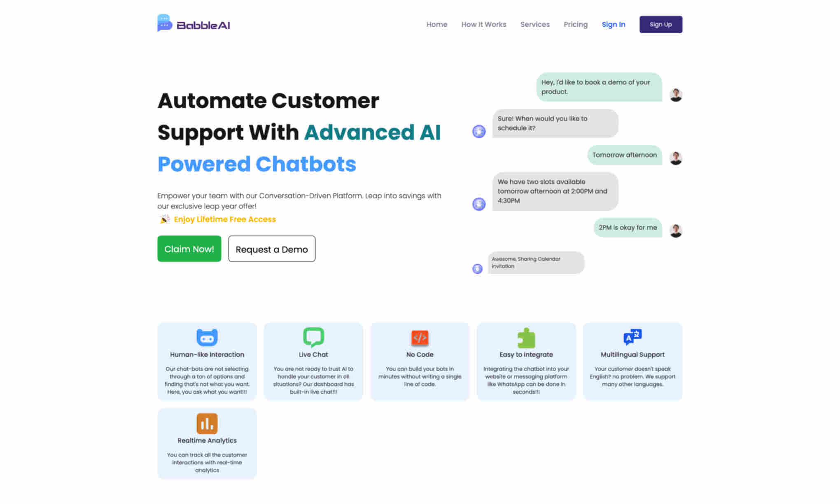Click the Live Chat message bubble icon
Image resolution: width=840 pixels, height=504 pixels.
[313, 337]
